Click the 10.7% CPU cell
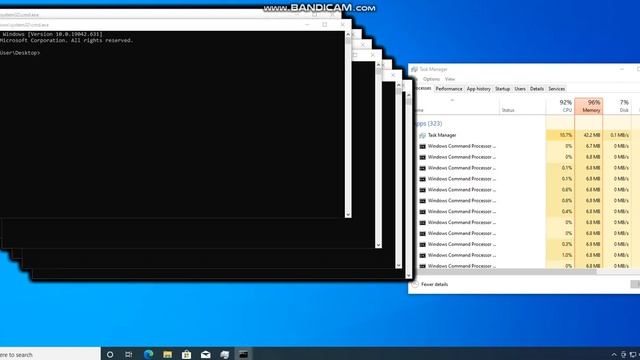640x360 pixels. click(560, 135)
